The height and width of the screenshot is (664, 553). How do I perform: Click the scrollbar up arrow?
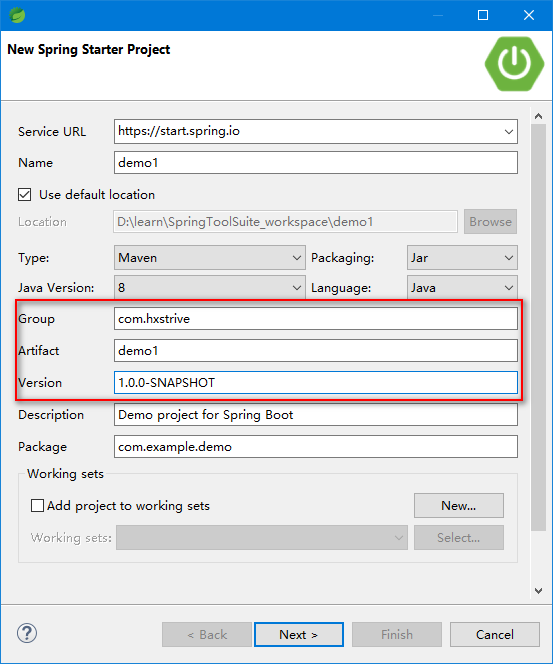point(539,116)
